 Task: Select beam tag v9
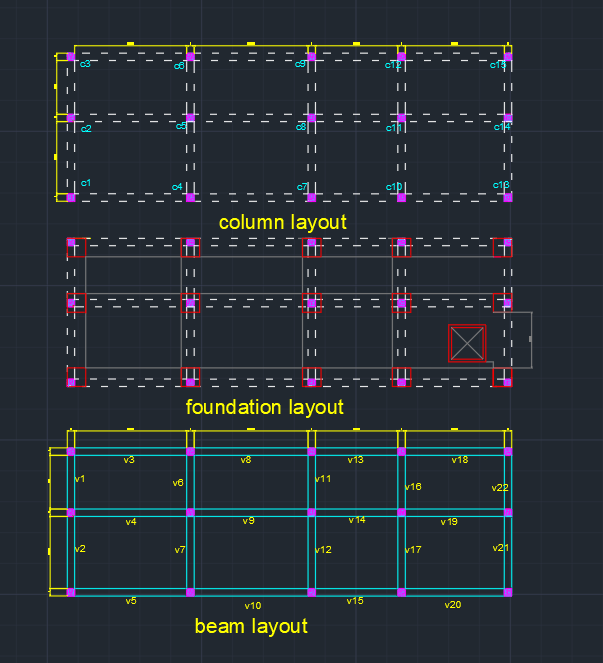[249, 521]
